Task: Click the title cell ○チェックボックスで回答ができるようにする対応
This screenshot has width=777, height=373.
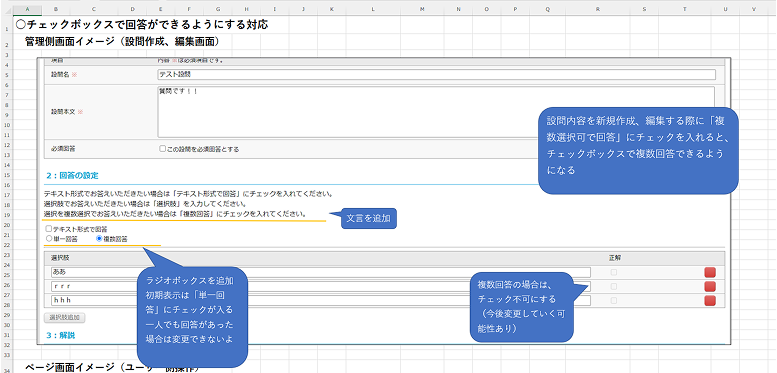Action: coord(142,24)
